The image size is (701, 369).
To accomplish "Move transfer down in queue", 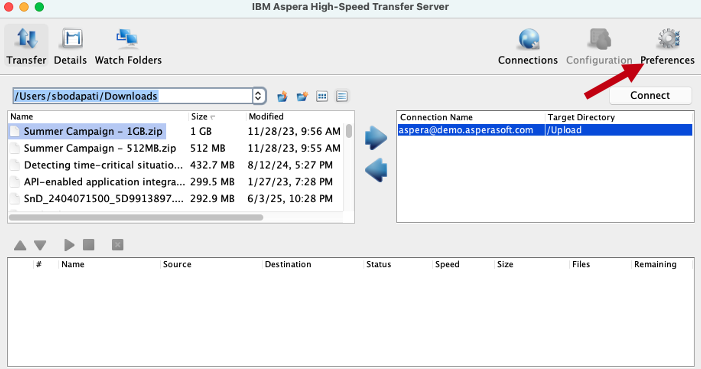I will pyautogui.click(x=40, y=245).
